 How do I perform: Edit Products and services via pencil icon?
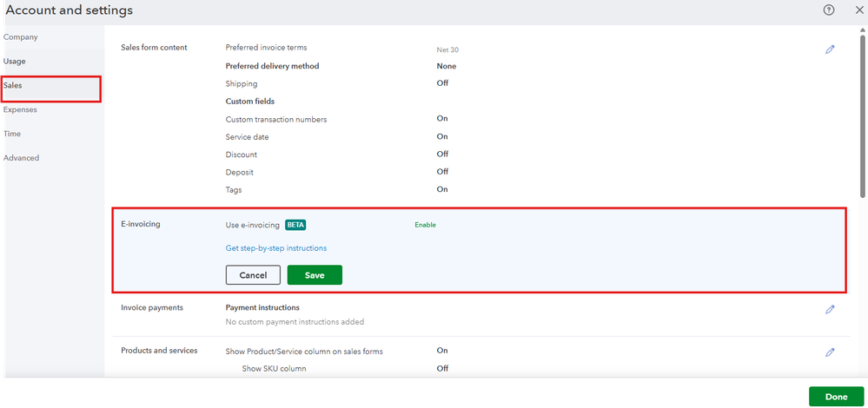tap(830, 352)
